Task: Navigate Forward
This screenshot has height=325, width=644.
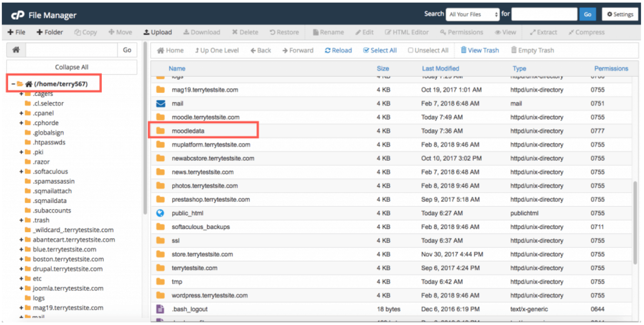Action: tap(298, 50)
